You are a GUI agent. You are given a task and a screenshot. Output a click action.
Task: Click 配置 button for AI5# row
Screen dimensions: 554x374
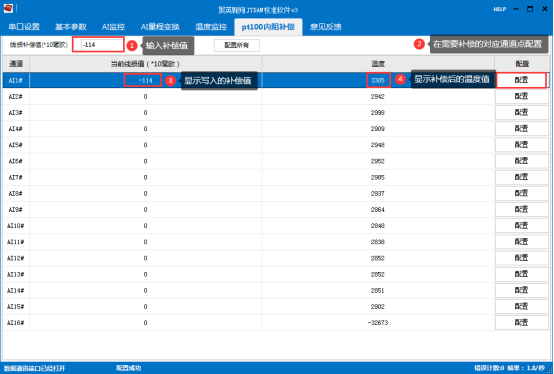click(x=521, y=145)
